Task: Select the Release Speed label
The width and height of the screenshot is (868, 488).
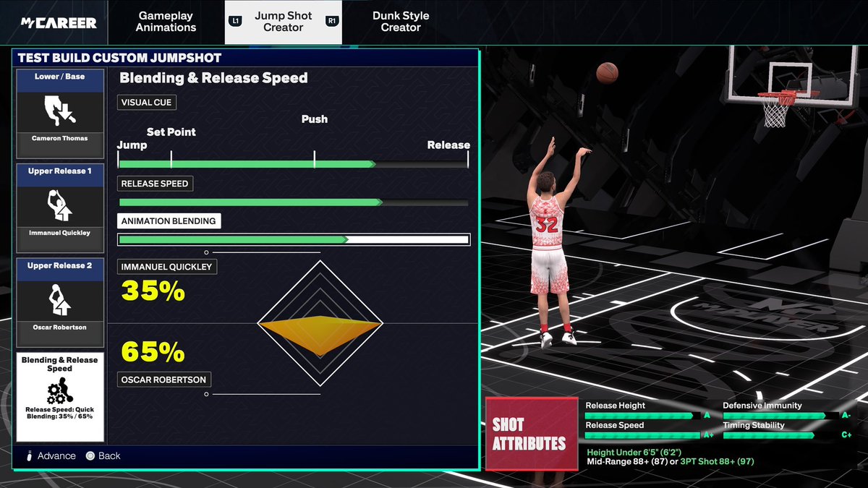Action: pos(155,184)
